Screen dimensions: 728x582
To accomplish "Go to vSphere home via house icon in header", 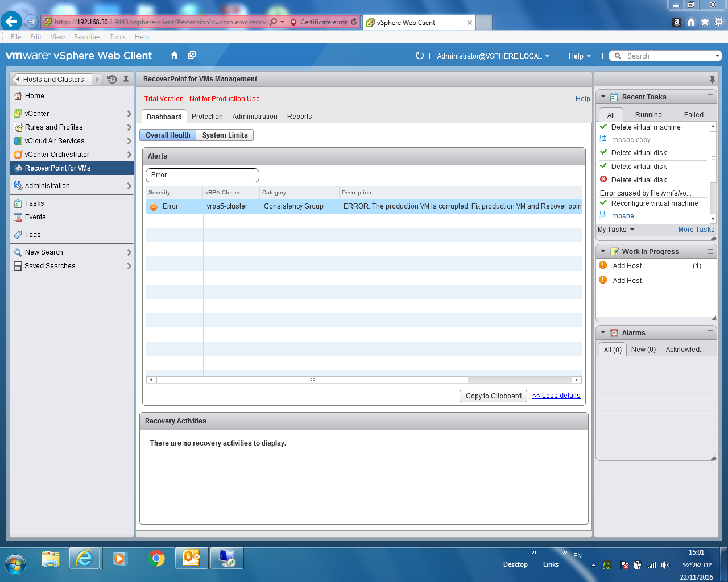I will click(x=175, y=56).
